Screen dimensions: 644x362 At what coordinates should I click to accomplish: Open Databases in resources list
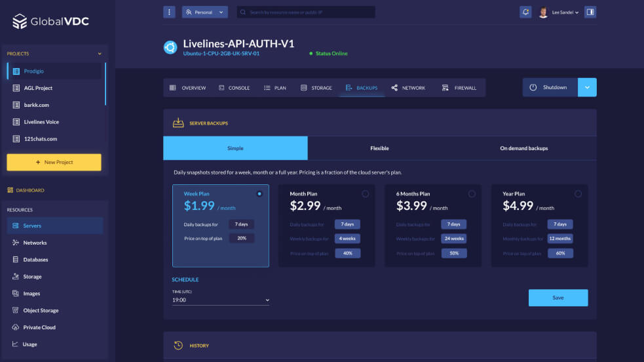35,260
